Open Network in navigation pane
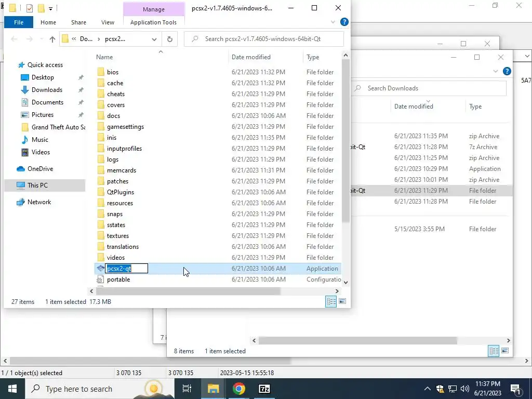Screen dimensions: 532x399 (39, 202)
